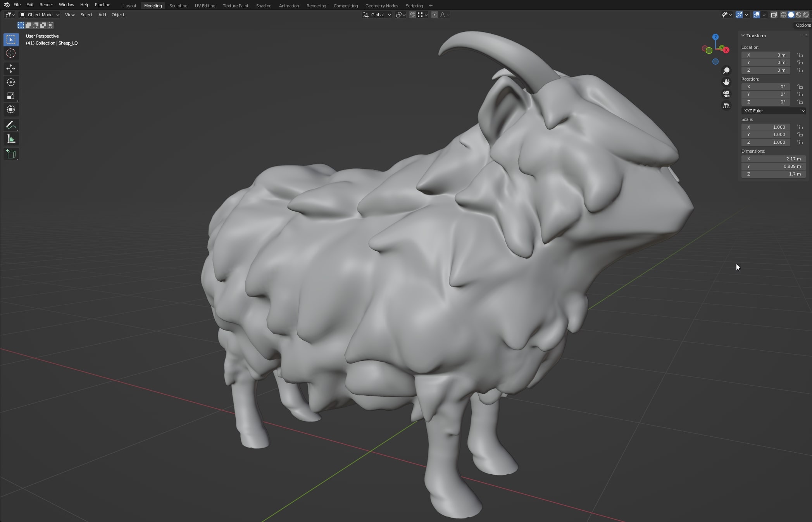
Task: Pick the Annotate pencil tool
Action: 11,125
